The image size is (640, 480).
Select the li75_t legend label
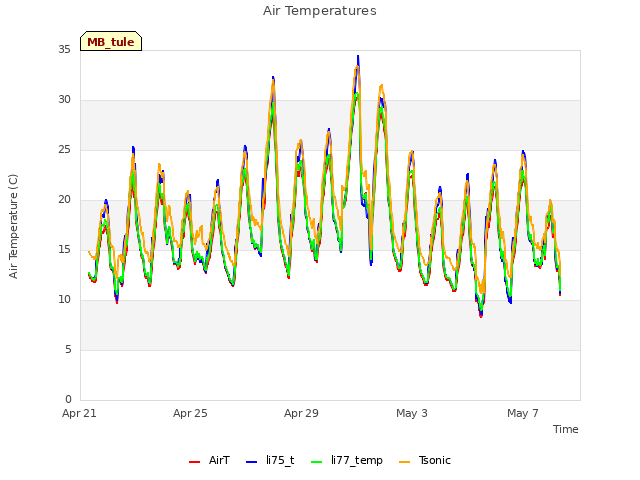280,460
